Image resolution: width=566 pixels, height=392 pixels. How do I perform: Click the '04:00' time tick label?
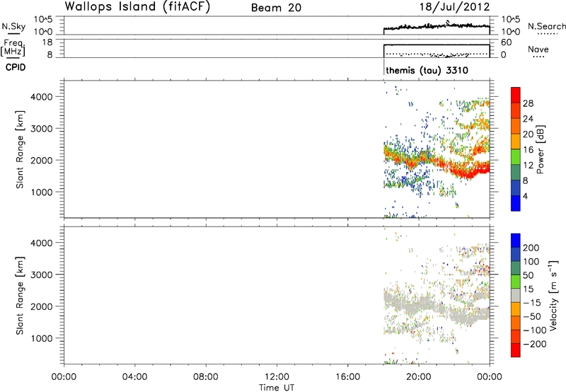pos(134,377)
